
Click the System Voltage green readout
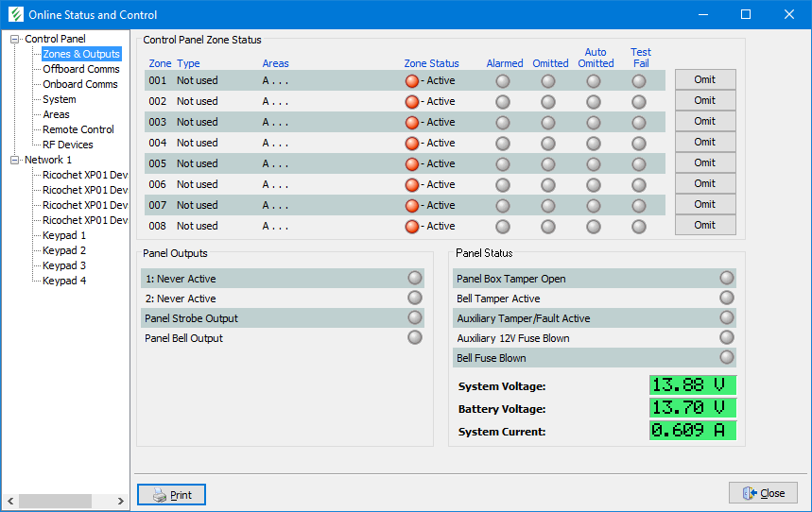click(x=692, y=385)
